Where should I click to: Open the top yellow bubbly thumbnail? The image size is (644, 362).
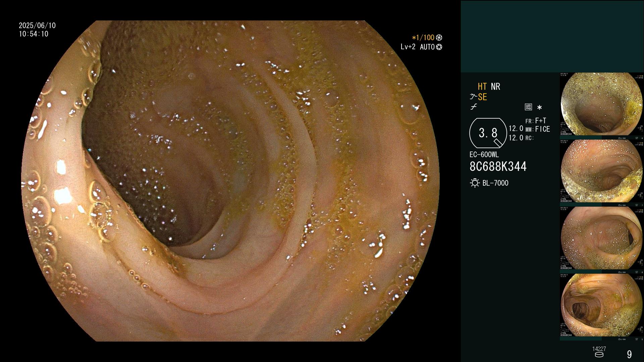click(602, 104)
